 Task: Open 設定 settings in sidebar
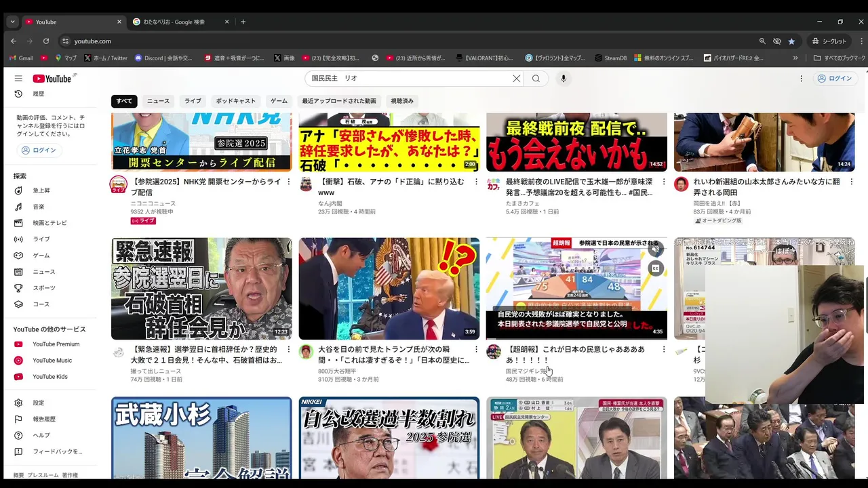38,403
